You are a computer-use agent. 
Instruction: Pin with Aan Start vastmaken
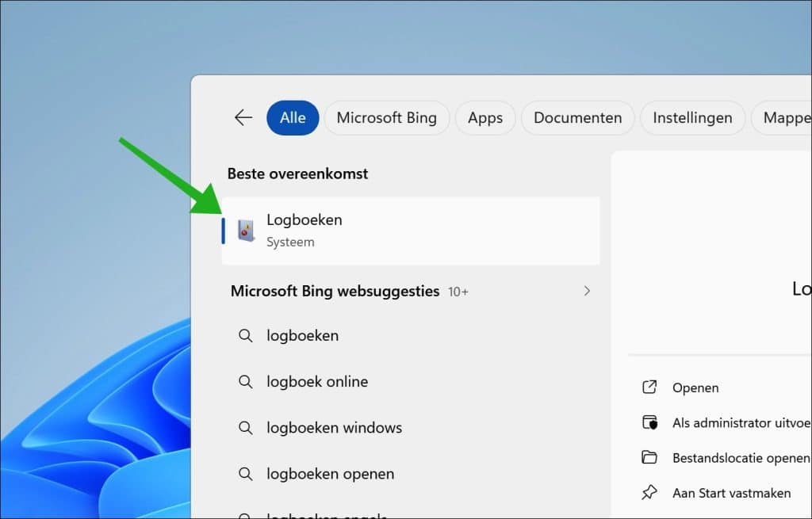tap(731, 493)
